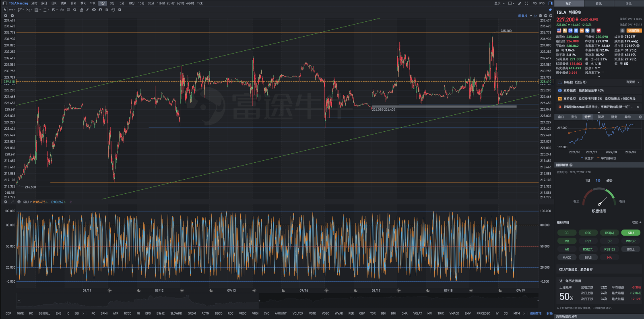This screenshot has width=644, height=319.
Task: Open F10 company info
Action: point(542,3)
